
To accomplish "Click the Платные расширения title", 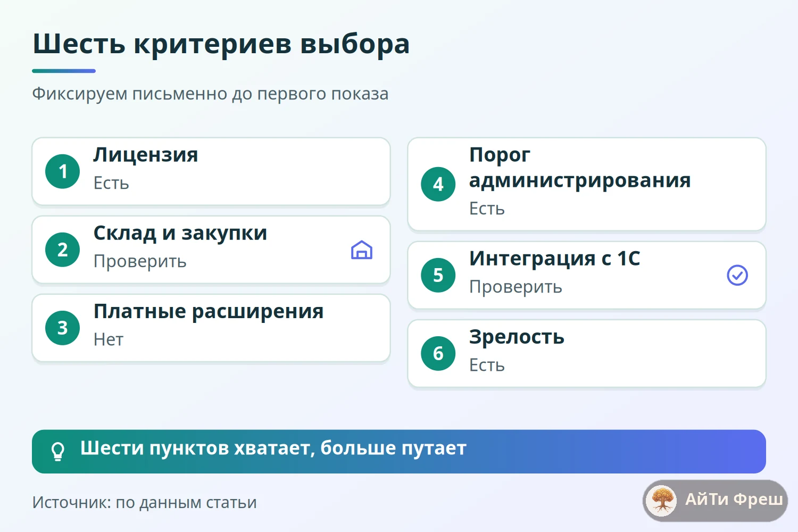I will click(x=209, y=311).
